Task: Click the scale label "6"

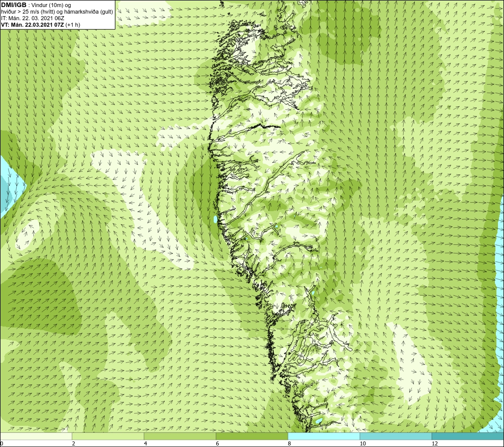Action: point(218,444)
